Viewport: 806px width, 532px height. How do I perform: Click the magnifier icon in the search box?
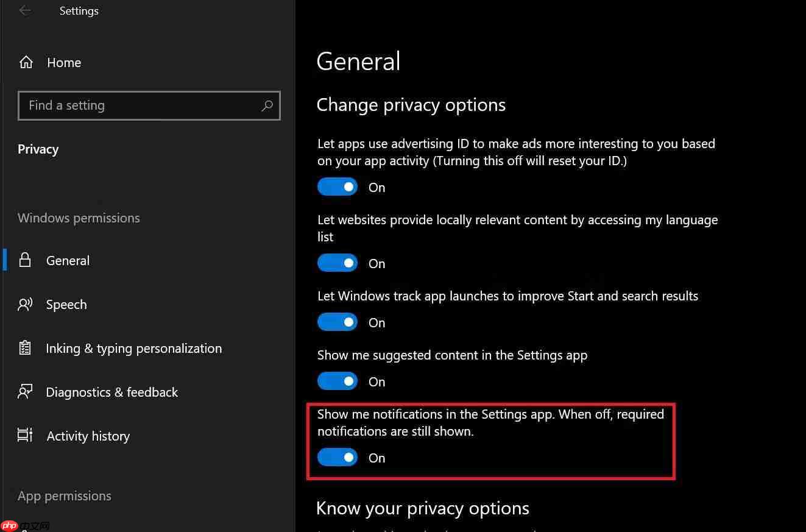[267, 105]
